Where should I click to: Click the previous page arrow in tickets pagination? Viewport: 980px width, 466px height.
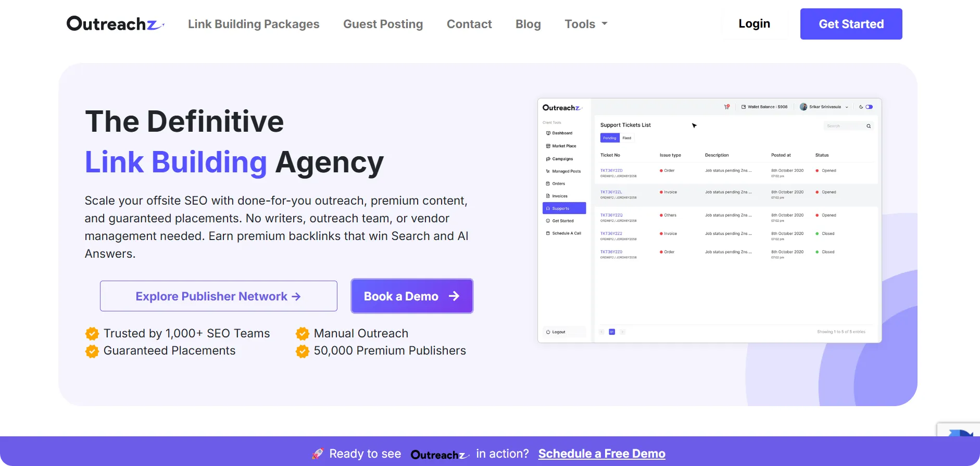coord(602,332)
